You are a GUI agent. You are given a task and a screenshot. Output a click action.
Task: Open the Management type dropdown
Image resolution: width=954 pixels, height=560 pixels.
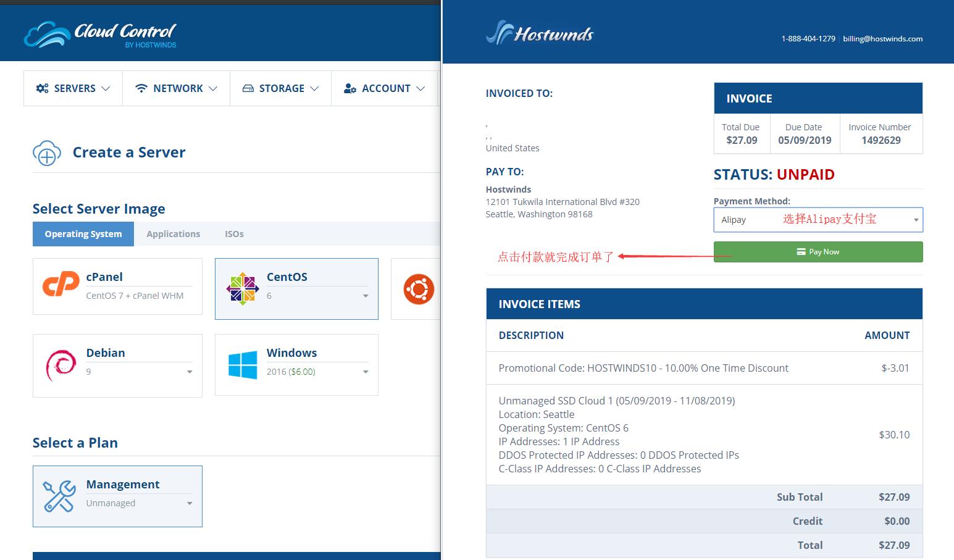click(139, 503)
